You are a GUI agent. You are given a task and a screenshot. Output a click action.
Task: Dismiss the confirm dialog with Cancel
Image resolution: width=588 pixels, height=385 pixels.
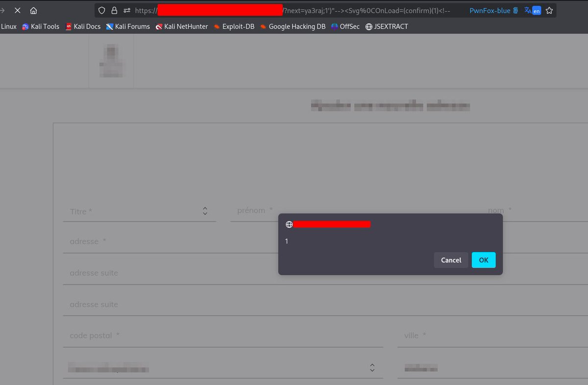451,260
